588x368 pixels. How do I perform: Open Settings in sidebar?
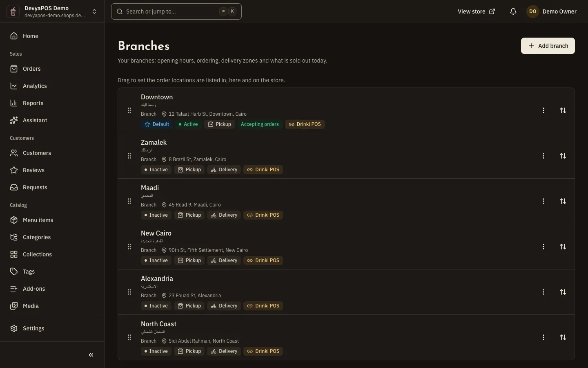click(x=52, y=328)
